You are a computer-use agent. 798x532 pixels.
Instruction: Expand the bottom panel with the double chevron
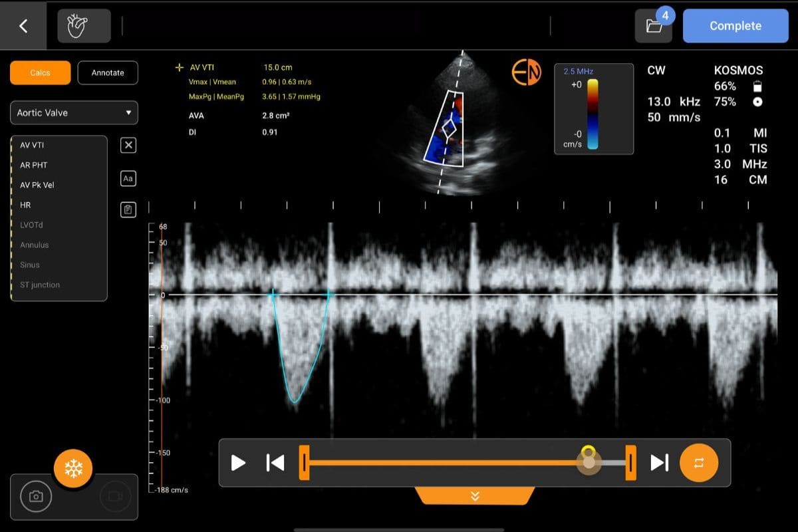(474, 495)
